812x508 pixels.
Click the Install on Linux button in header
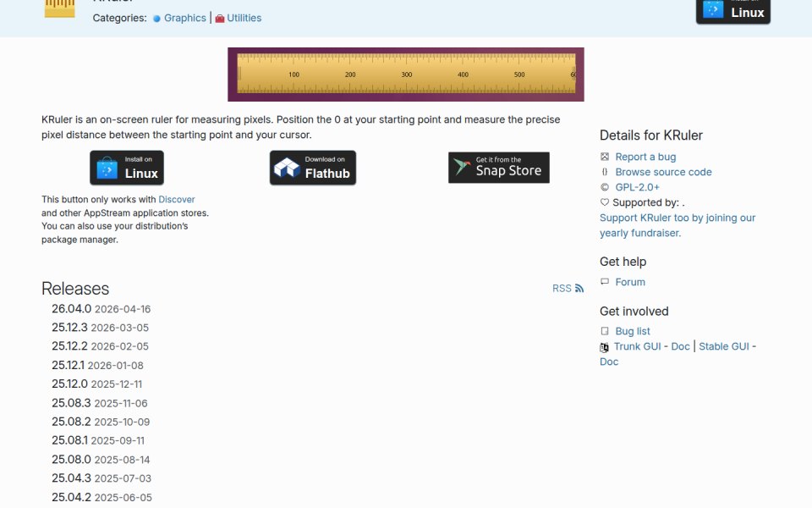coord(732,11)
